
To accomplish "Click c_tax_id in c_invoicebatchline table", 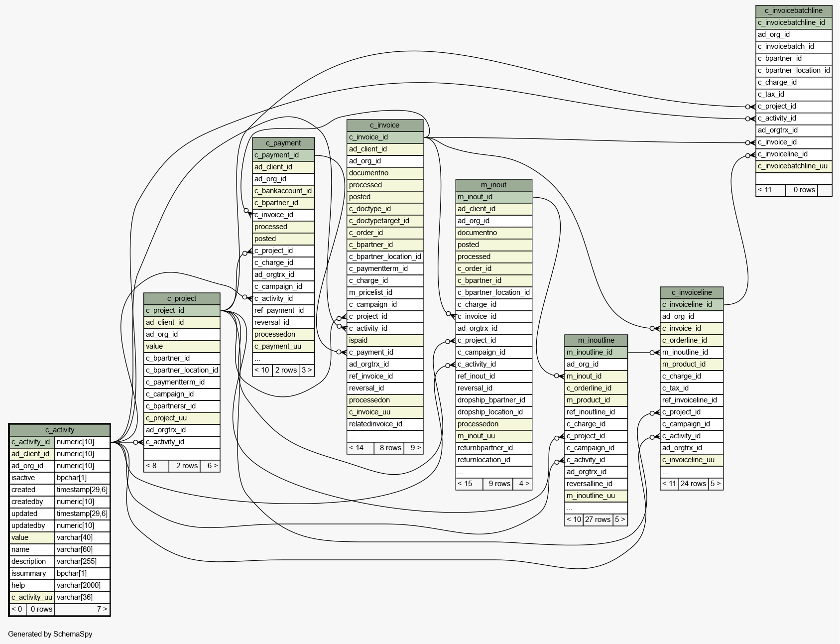I will pos(794,94).
